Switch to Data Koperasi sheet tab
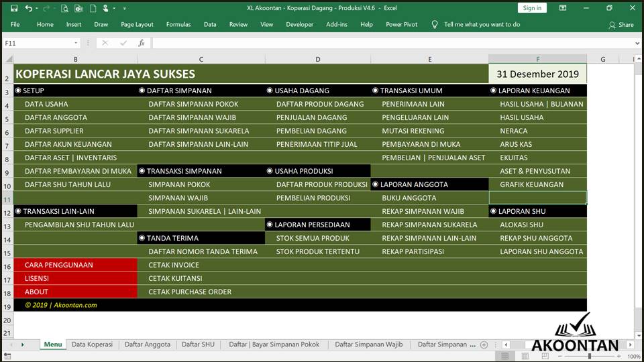Screen dimensions: 644x362 tap(92, 345)
